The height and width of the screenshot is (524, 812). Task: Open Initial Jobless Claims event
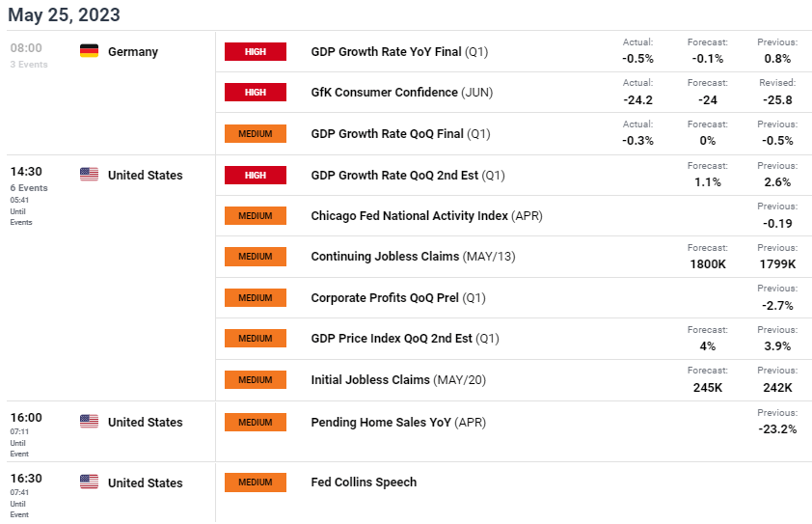pos(398,380)
